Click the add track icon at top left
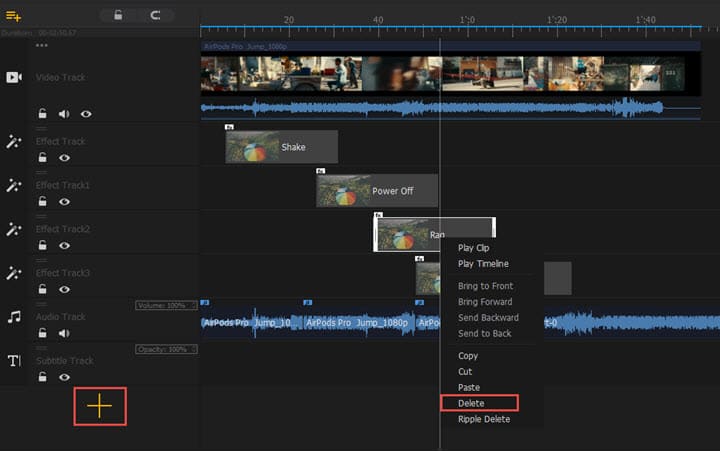 14,16
